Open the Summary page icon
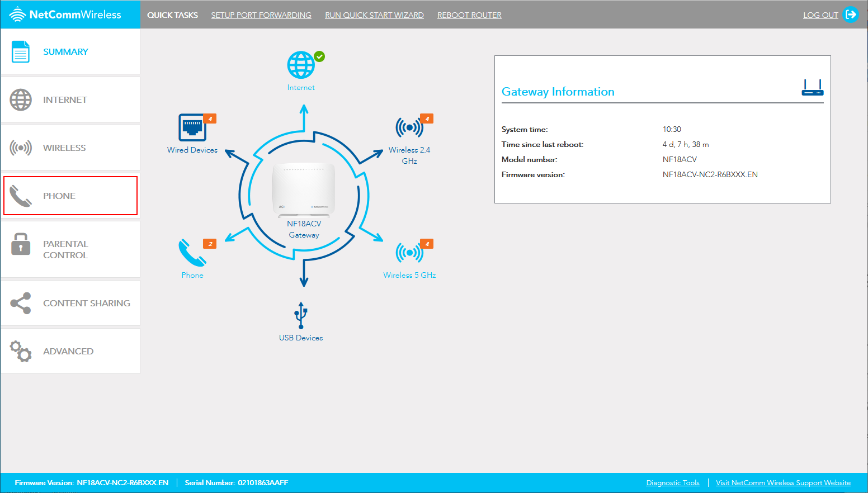Image resolution: width=868 pixels, height=493 pixels. coord(21,51)
